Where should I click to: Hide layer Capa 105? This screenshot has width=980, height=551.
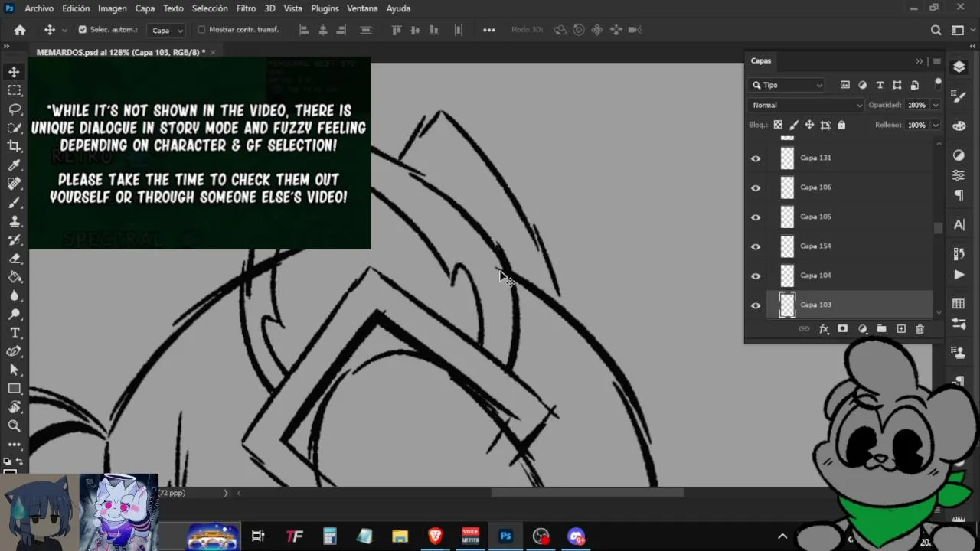[x=756, y=217]
